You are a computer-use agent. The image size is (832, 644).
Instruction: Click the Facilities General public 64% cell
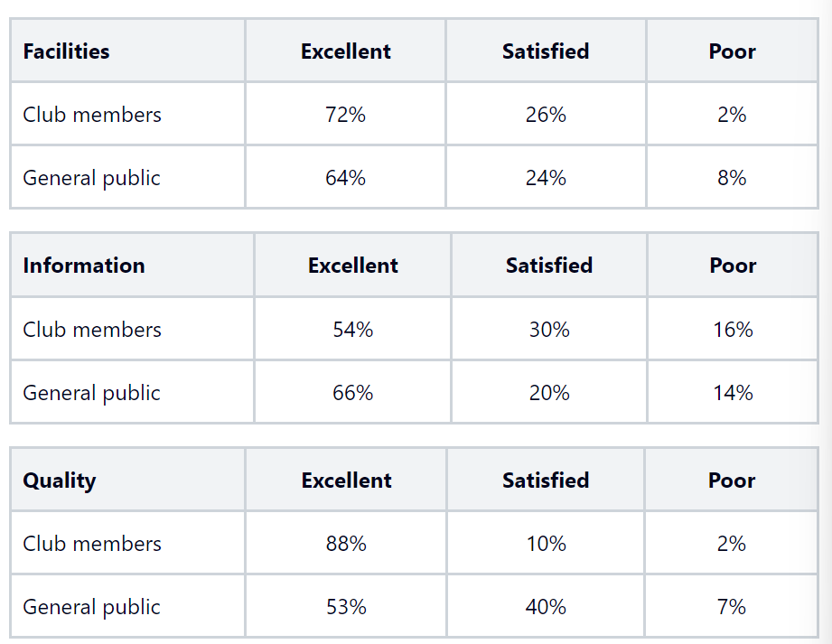click(x=345, y=178)
